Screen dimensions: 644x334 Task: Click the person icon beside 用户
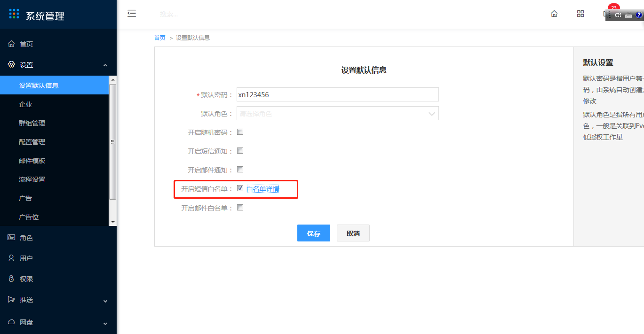point(11,258)
